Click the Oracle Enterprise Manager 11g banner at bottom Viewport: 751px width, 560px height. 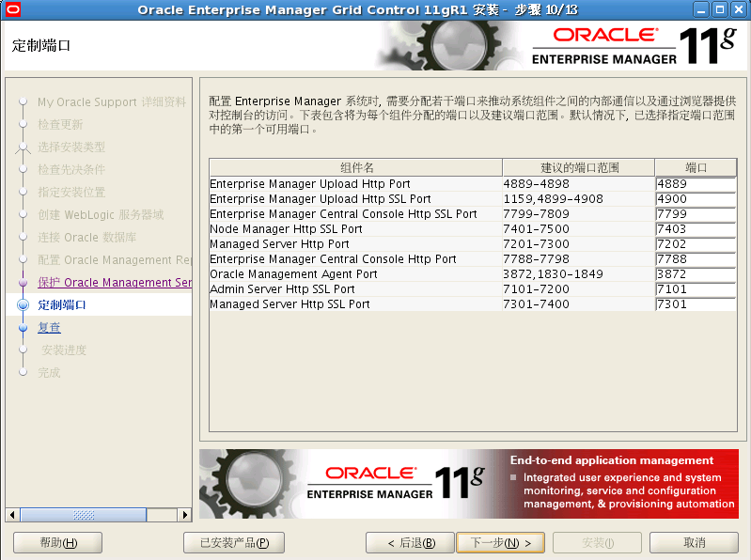pos(469,484)
